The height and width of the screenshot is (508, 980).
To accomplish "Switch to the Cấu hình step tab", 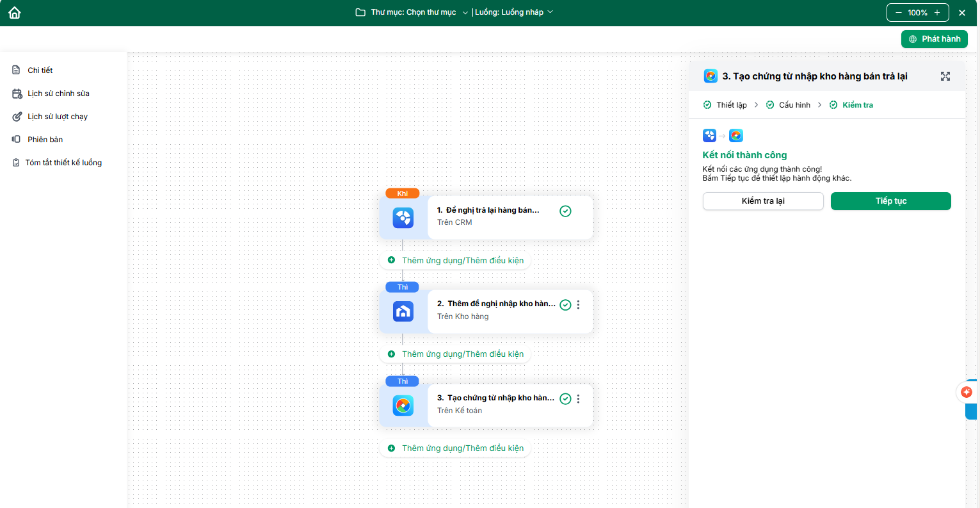I will click(x=788, y=105).
